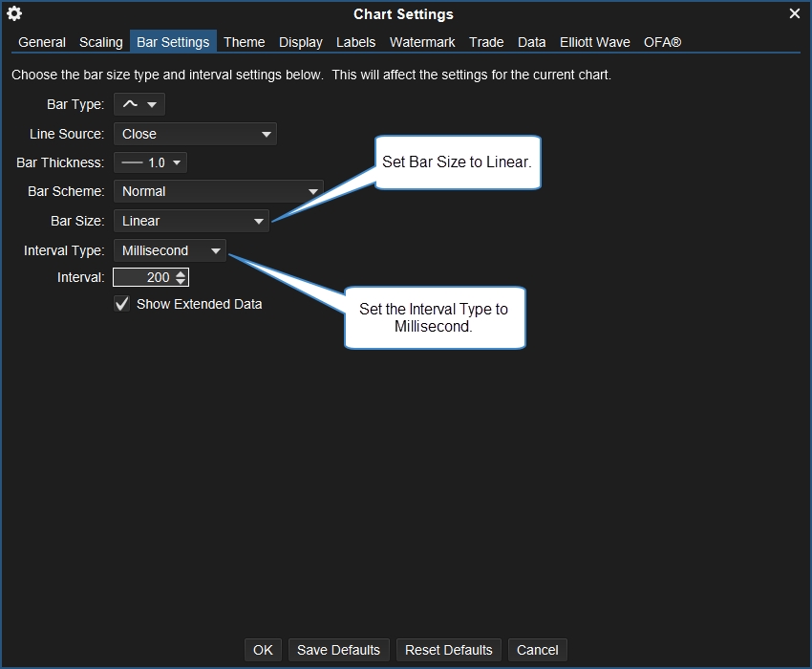
Task: Go to the Theme tab
Action: pyautogui.click(x=245, y=42)
